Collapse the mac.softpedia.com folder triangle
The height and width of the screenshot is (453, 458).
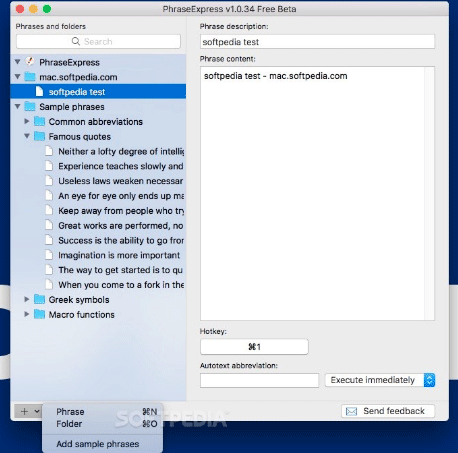(x=18, y=77)
